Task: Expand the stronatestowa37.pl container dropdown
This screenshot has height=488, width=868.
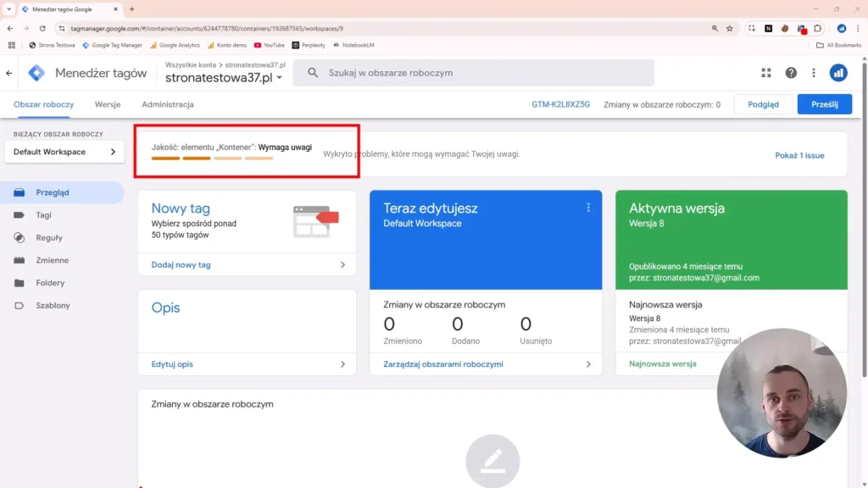Action: click(280, 78)
